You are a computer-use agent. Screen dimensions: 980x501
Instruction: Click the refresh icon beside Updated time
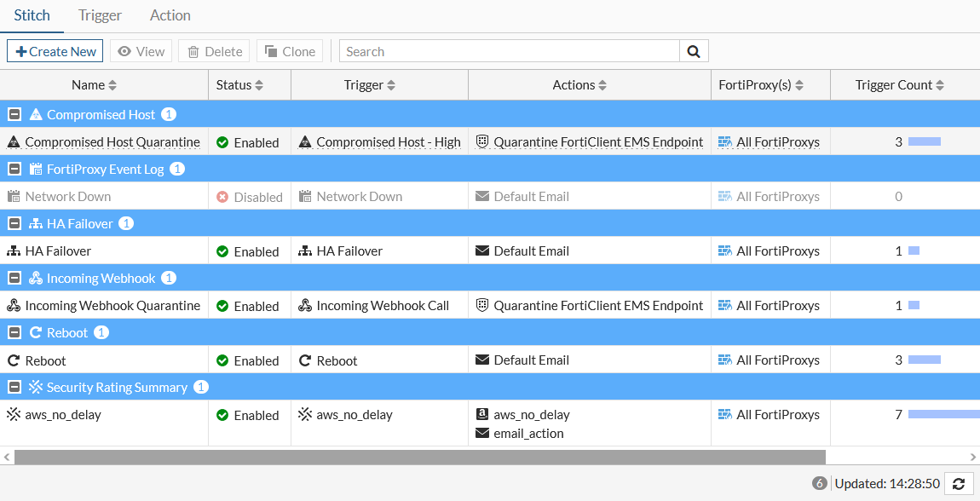click(959, 483)
